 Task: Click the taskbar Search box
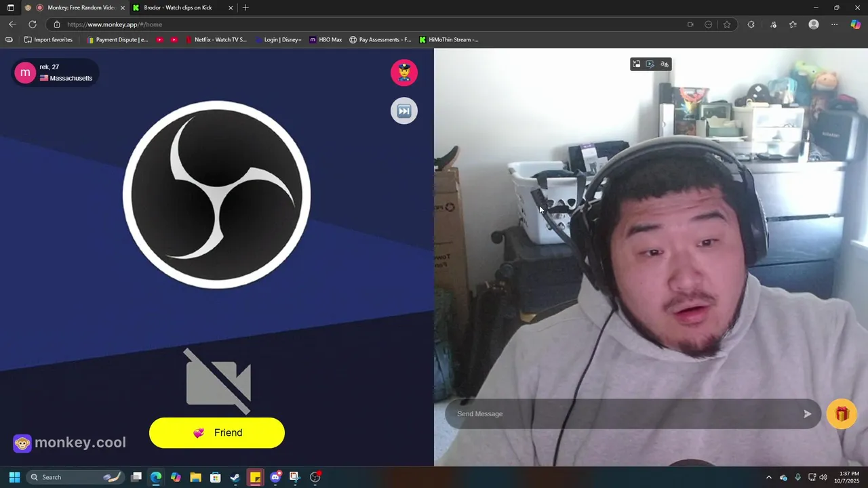coord(76,477)
